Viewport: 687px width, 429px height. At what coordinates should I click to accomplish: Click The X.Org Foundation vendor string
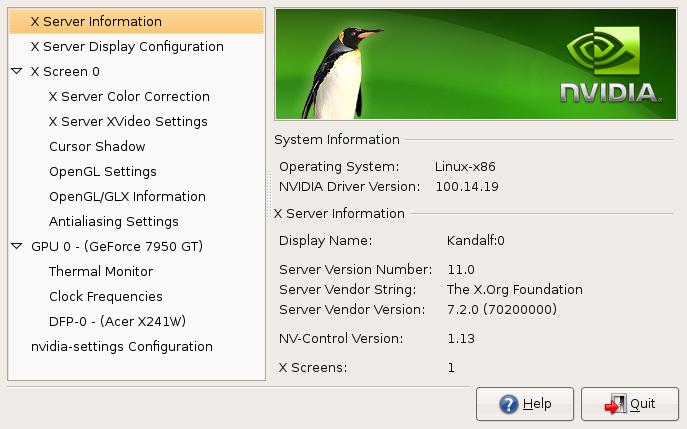point(515,290)
